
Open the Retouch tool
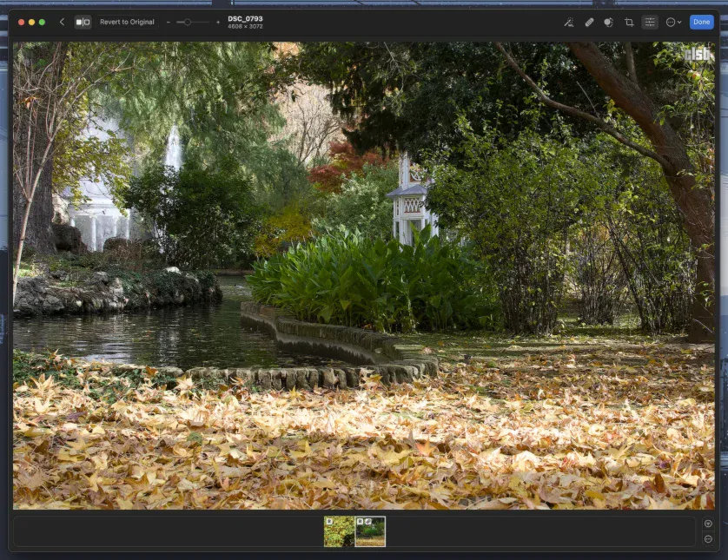(589, 22)
